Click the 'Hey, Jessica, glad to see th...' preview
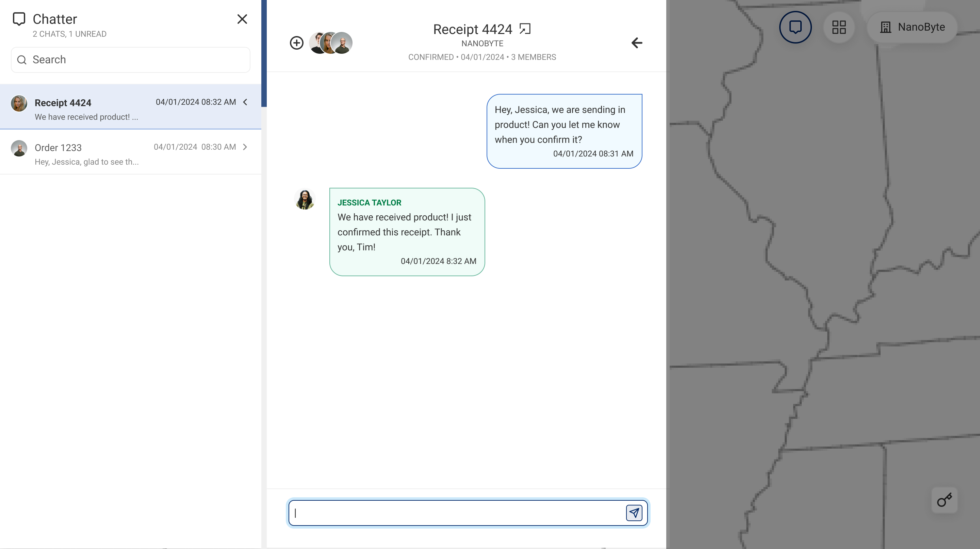Screen dimensions: 980x549 click(x=86, y=162)
